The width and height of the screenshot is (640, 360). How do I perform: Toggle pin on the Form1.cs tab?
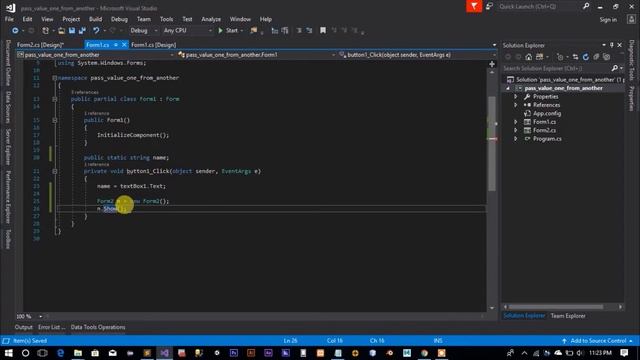click(116, 45)
